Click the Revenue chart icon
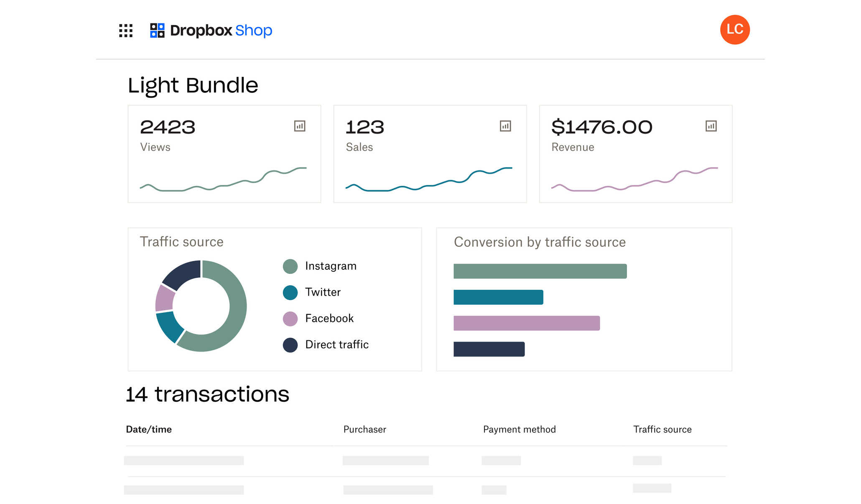 710,126
